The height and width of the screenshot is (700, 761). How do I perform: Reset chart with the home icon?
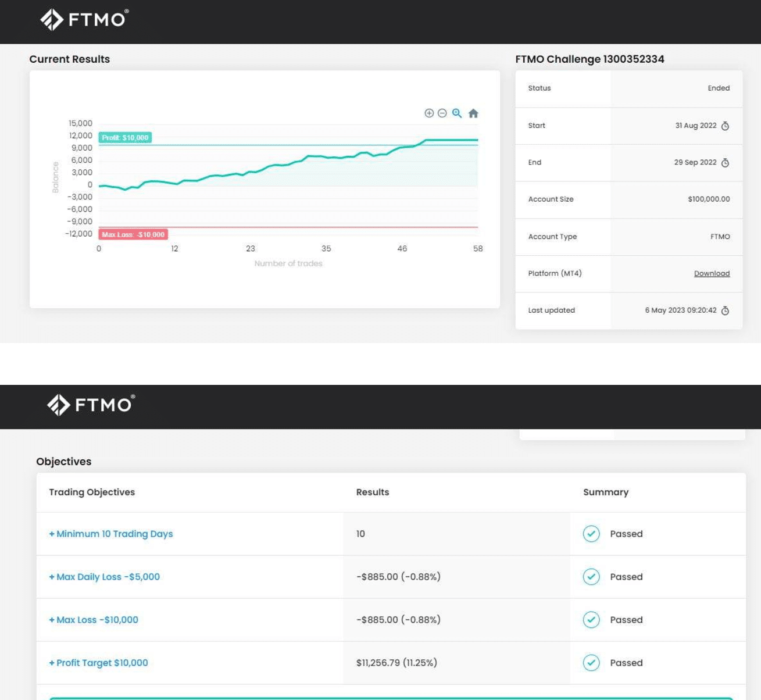coord(473,113)
